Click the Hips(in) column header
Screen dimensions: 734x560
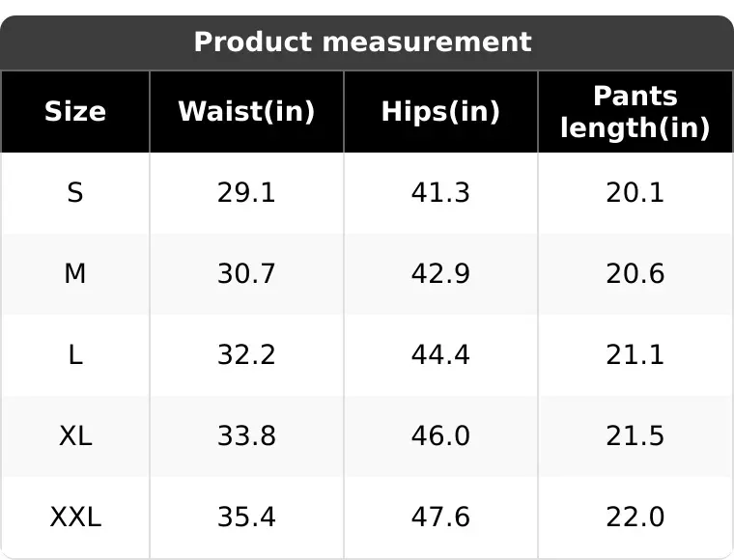click(440, 112)
